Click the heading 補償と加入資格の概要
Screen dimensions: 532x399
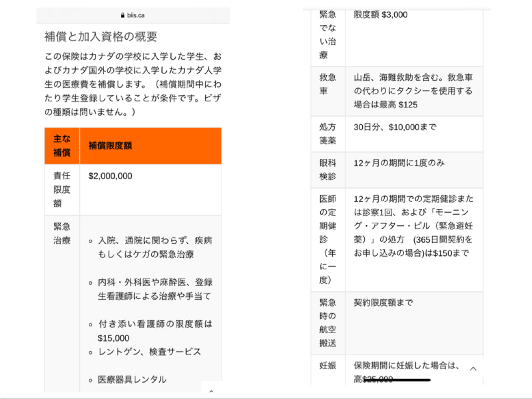coord(101,36)
